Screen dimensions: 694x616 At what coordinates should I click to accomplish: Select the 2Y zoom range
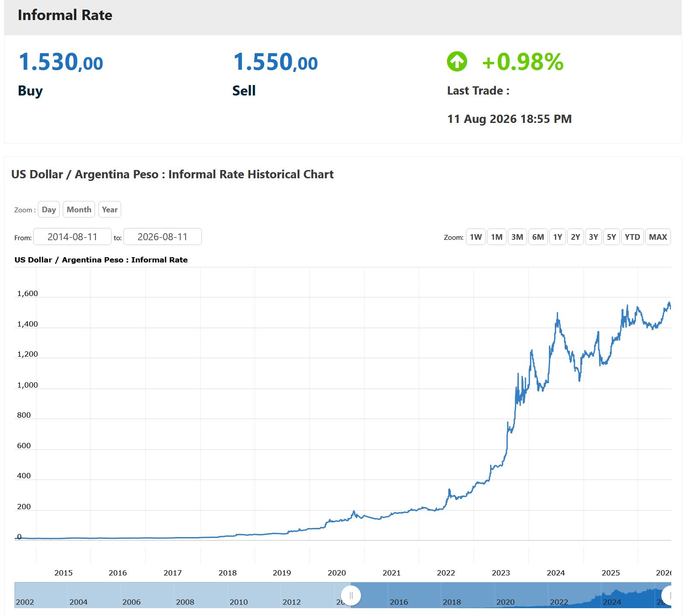coord(575,237)
